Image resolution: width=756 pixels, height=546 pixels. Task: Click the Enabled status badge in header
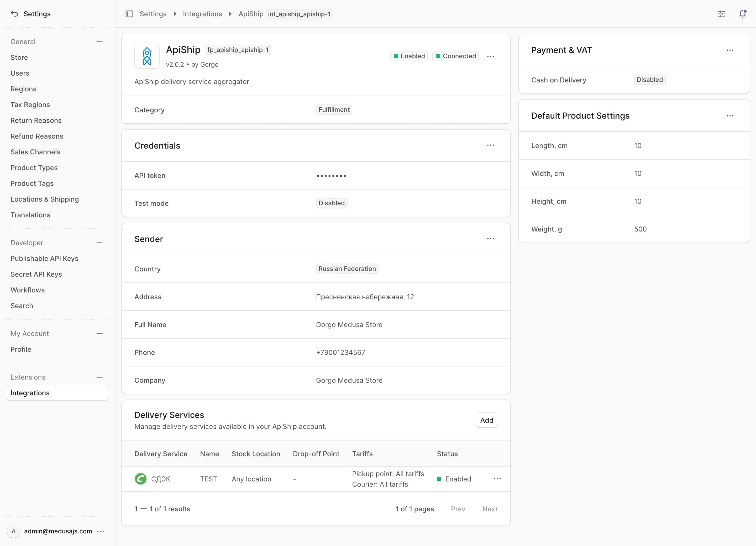click(409, 56)
